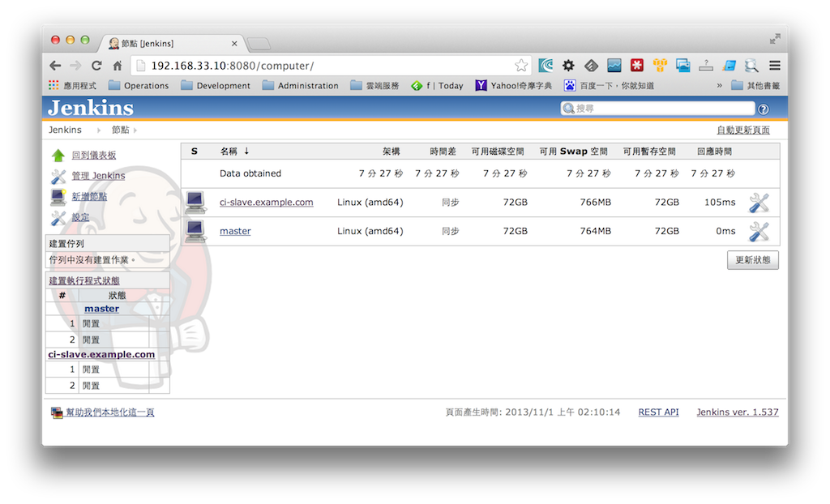Open the REST API link

pyautogui.click(x=658, y=412)
